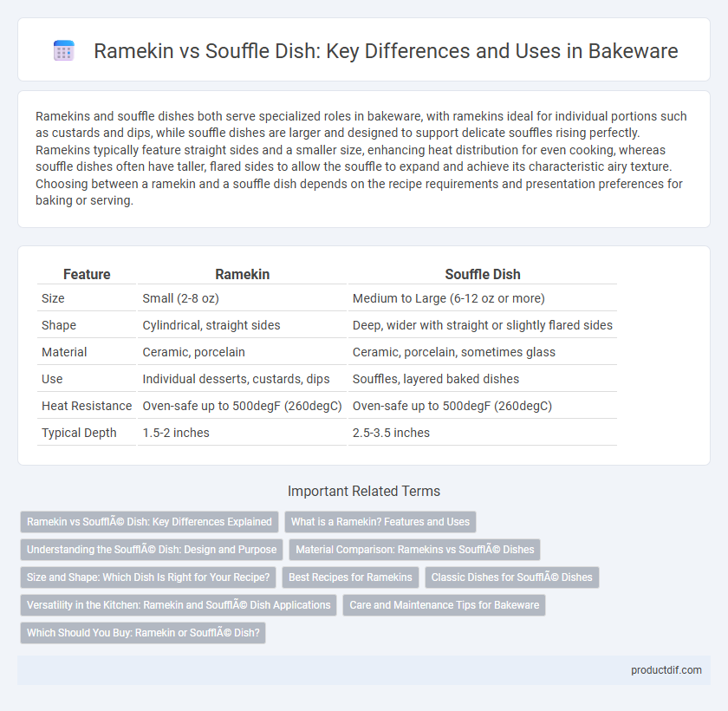Viewport: 728px width, 711px height.
Task: Open 'Material Comparison: Ramekins vs Soufflé Dishes' tag
Action: [414, 550]
